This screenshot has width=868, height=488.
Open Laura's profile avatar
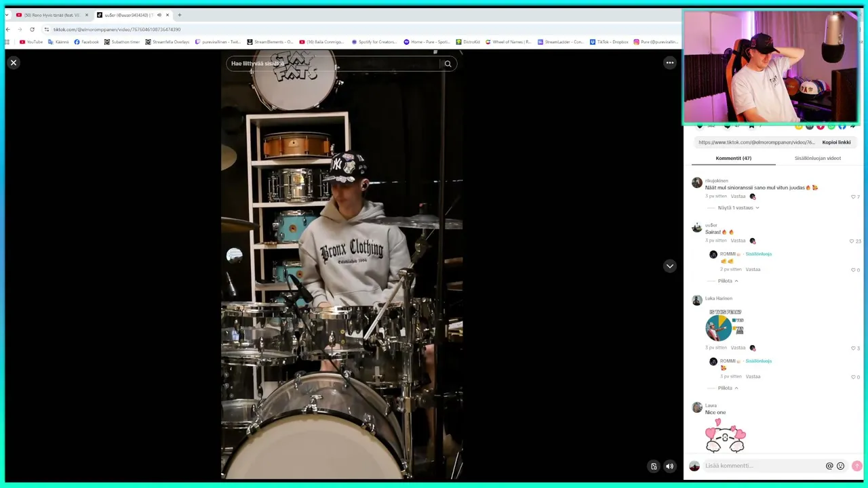696,407
